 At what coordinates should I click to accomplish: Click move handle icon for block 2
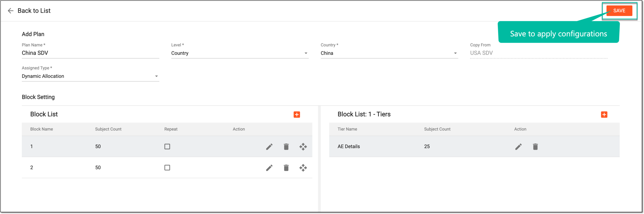pyautogui.click(x=303, y=168)
